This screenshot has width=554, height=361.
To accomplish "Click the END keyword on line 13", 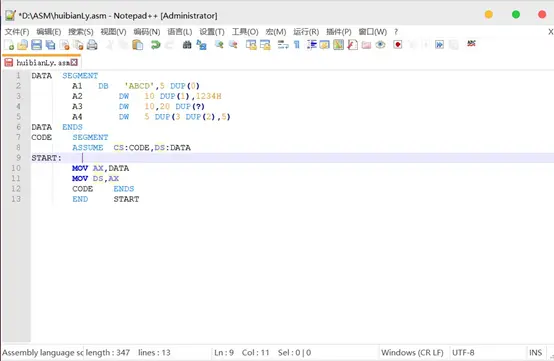I will pyautogui.click(x=80, y=199).
